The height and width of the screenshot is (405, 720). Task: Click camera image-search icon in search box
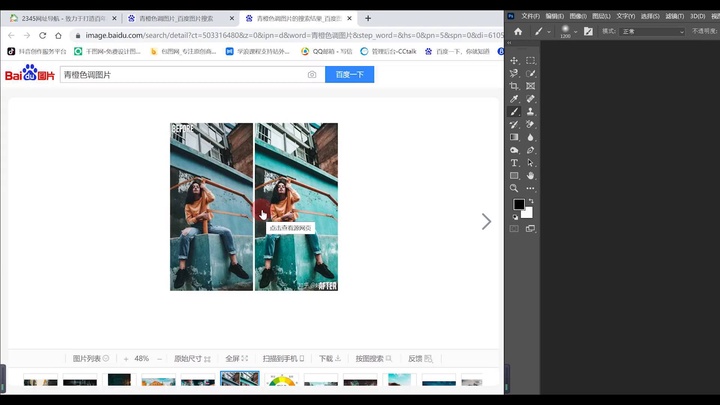tap(312, 75)
